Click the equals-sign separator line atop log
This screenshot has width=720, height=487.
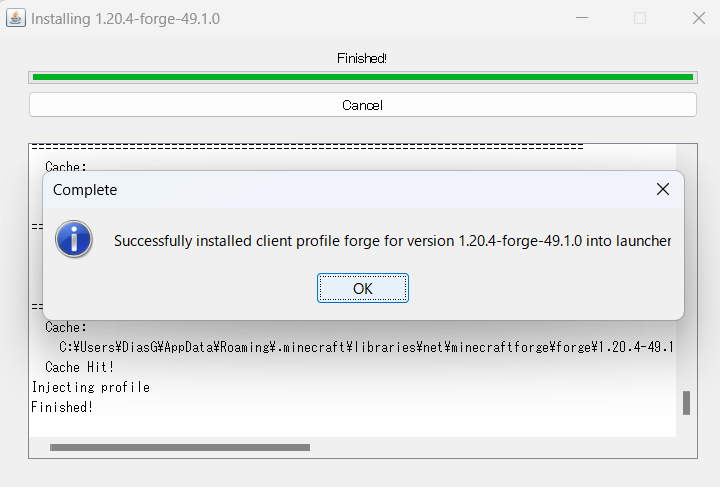point(306,147)
